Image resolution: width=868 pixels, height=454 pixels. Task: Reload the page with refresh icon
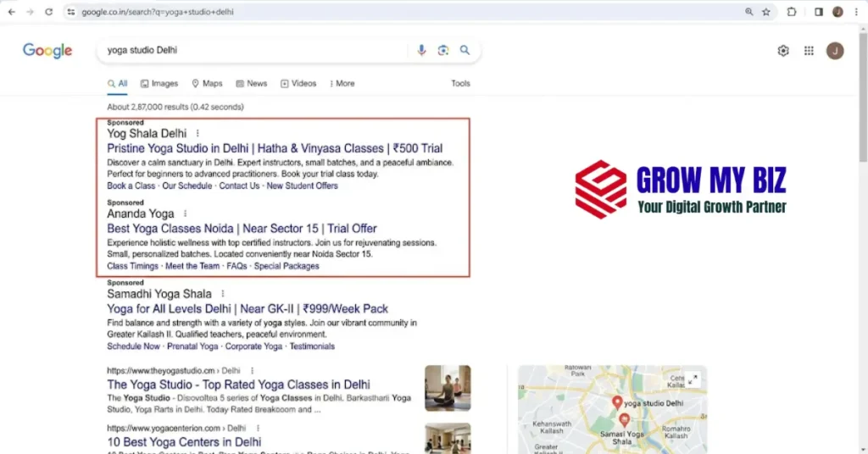(48, 12)
